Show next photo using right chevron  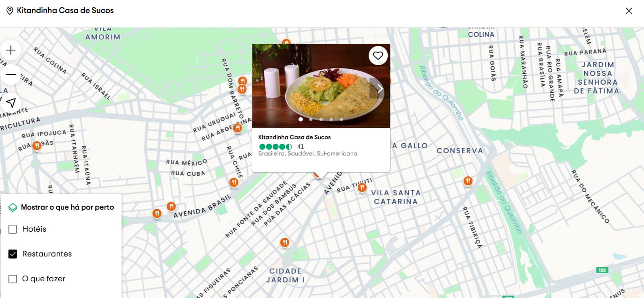point(379,88)
